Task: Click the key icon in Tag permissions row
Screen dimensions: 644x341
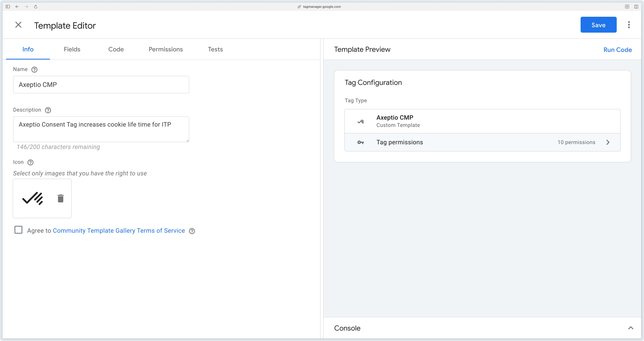Action: click(360, 142)
